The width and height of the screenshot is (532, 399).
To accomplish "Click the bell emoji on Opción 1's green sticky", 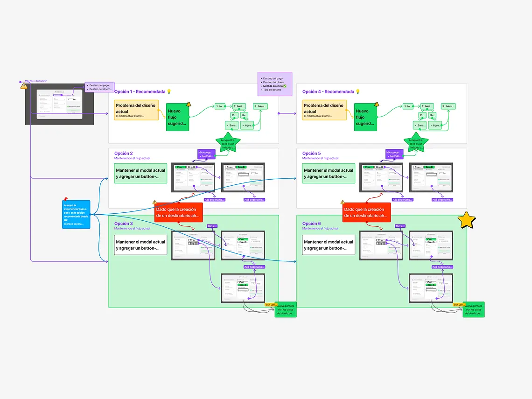I will tap(188, 105).
